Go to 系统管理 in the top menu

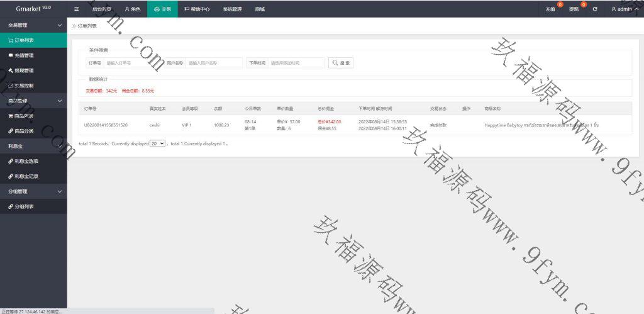click(232, 9)
